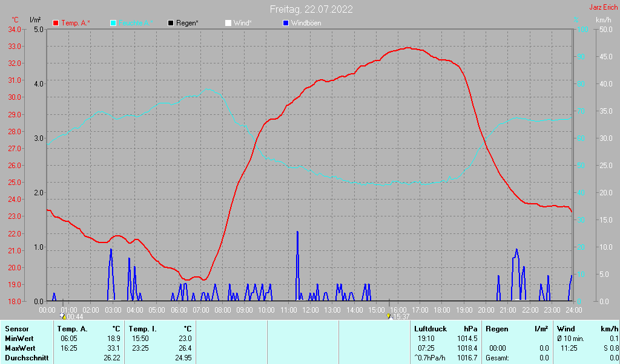Click the cyan humidity legend square
Viewport: 620px width, 364px height.
coord(113,23)
